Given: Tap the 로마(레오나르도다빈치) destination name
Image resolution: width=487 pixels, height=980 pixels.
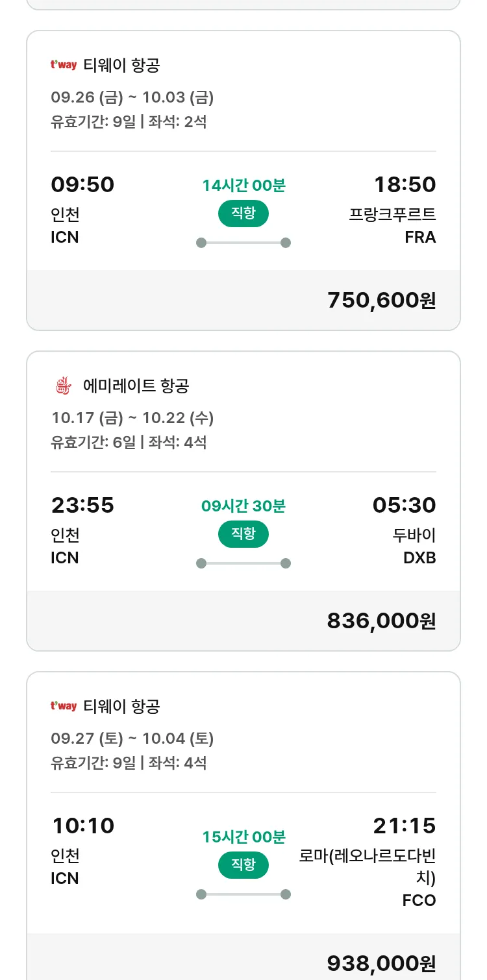Looking at the screenshot, I should [x=368, y=866].
